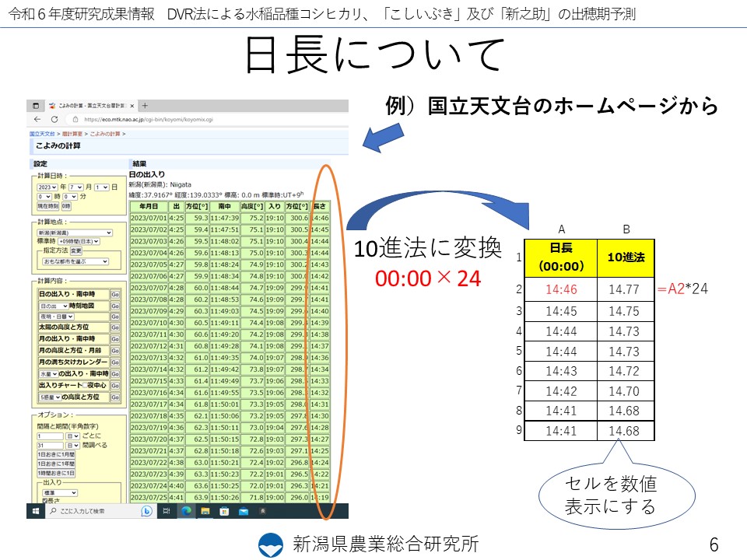The image size is (747, 560).
Task: Toggle the 夜中心 checkbox
Action: [84, 386]
